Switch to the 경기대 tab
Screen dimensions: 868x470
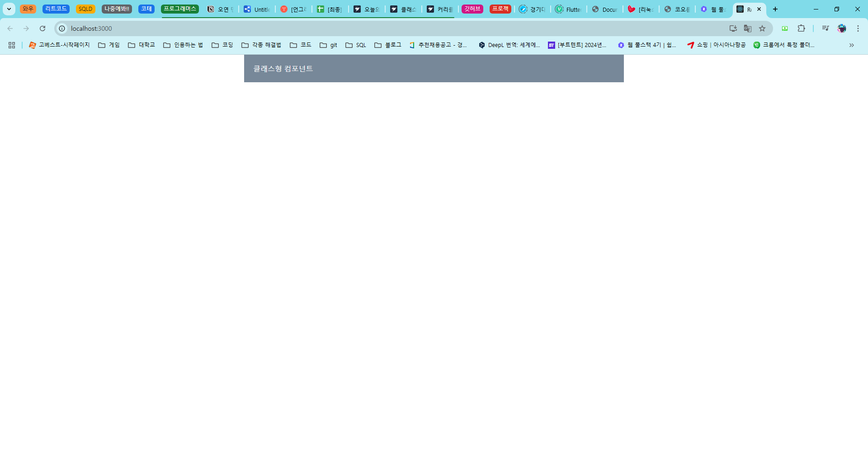point(532,9)
